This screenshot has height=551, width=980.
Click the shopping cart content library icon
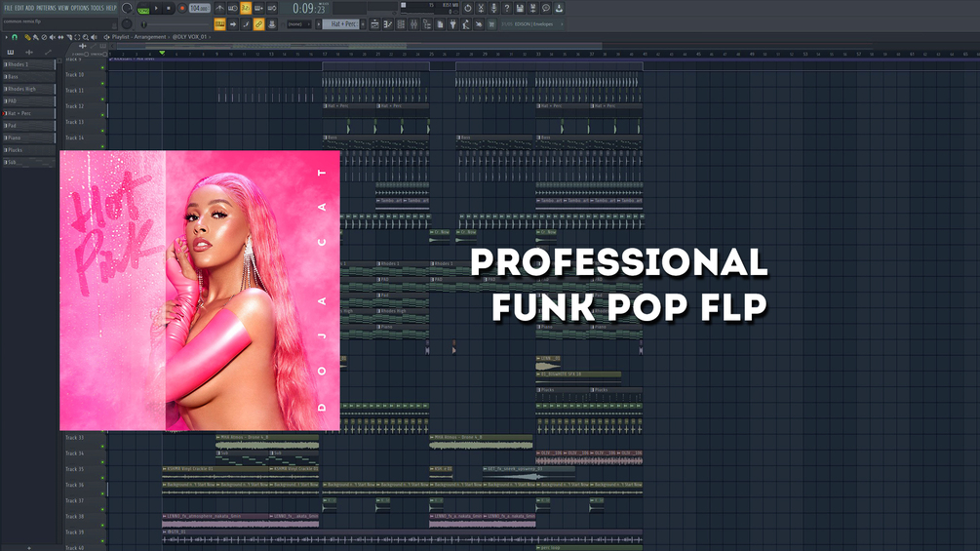point(491,24)
